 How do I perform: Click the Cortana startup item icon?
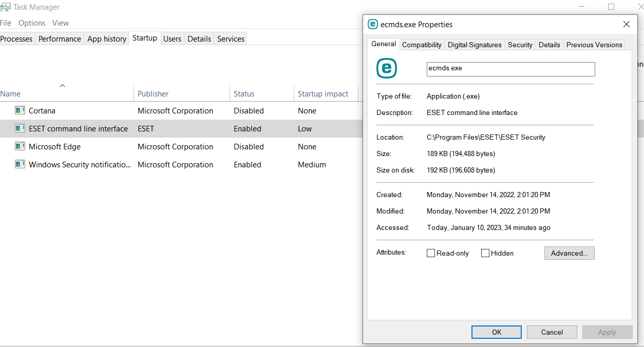(20, 110)
